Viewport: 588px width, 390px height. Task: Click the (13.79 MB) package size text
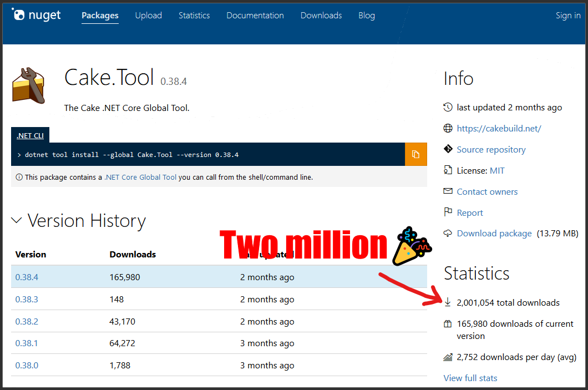point(557,233)
